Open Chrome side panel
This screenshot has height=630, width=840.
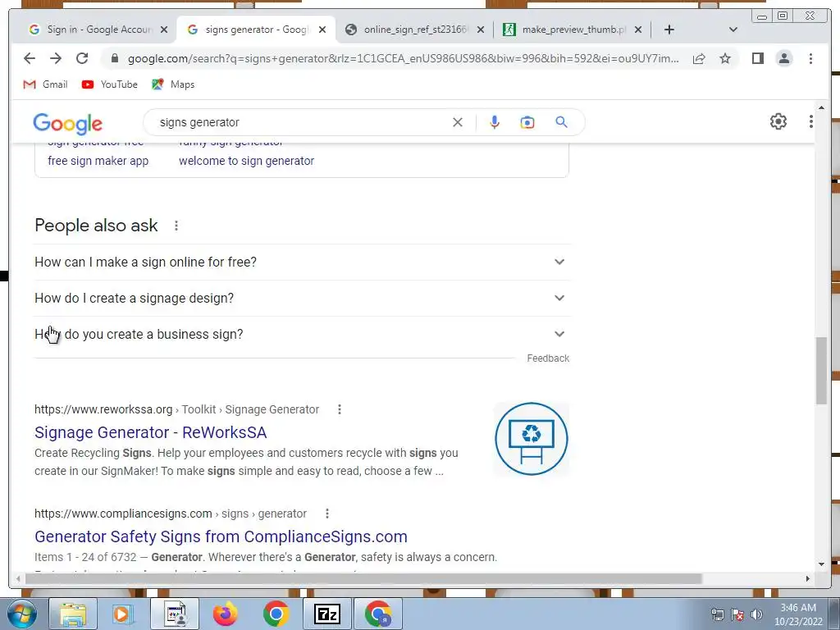[757, 58]
